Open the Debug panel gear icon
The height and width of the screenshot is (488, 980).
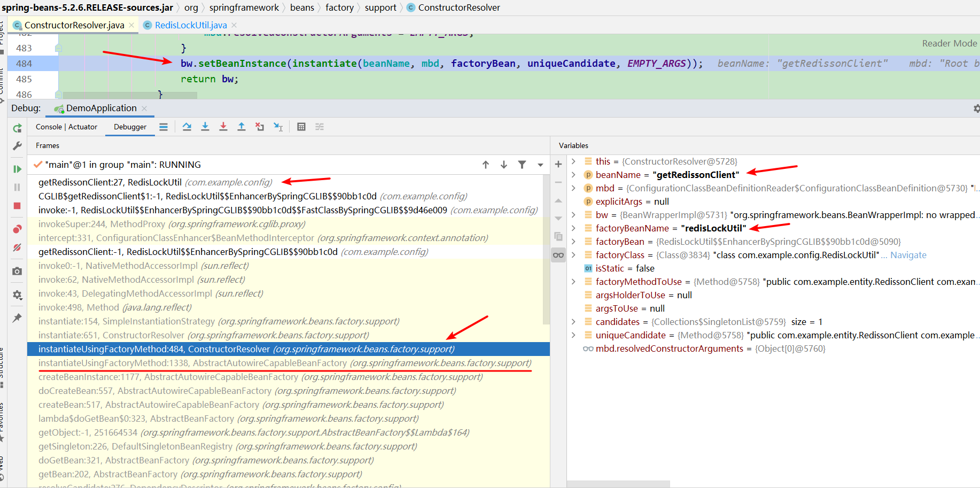tap(976, 109)
